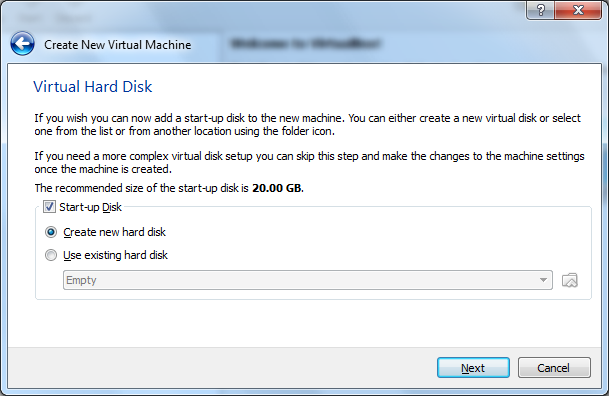Click the blurred window title in header

pos(305,43)
